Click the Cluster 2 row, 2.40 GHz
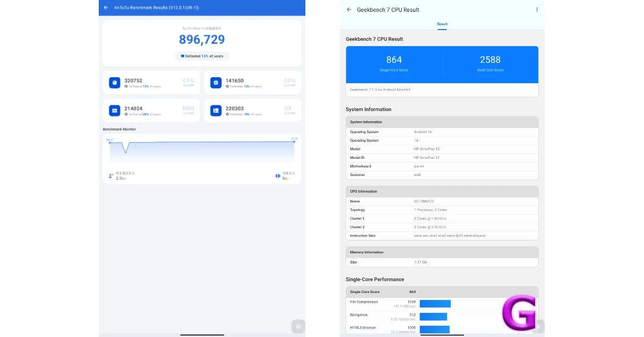The width and height of the screenshot is (644, 337). (x=442, y=227)
